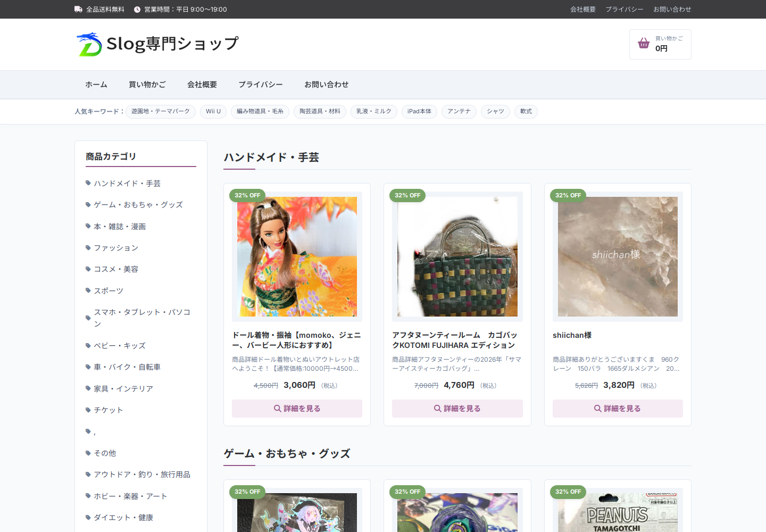The image size is (766, 532).
Task: Open the doll kimono product thumbnail
Action: (297, 256)
